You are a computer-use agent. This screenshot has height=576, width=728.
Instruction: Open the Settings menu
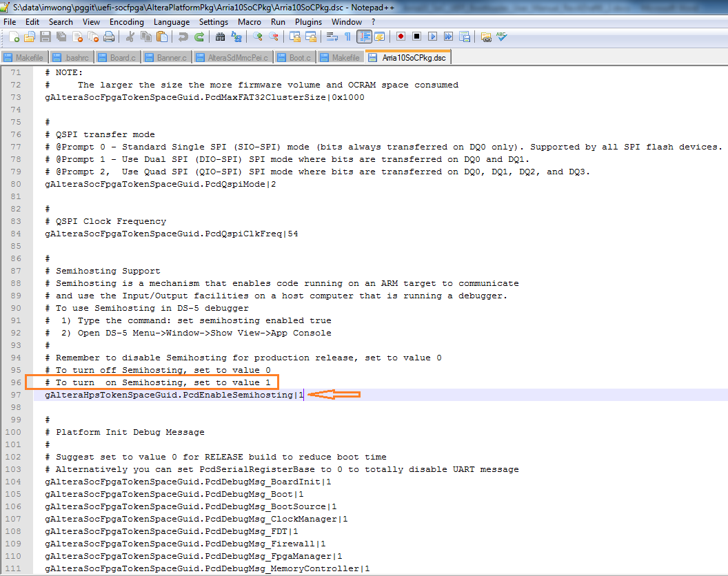pos(214,22)
